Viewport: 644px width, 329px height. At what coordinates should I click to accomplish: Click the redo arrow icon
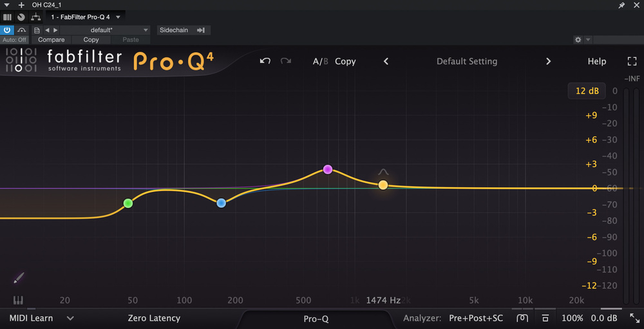click(x=285, y=61)
